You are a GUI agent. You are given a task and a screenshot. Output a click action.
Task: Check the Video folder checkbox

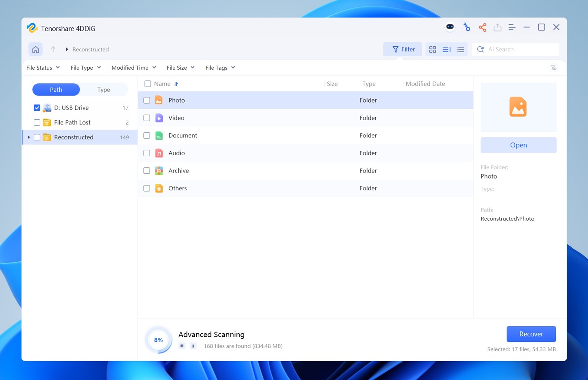(x=147, y=118)
